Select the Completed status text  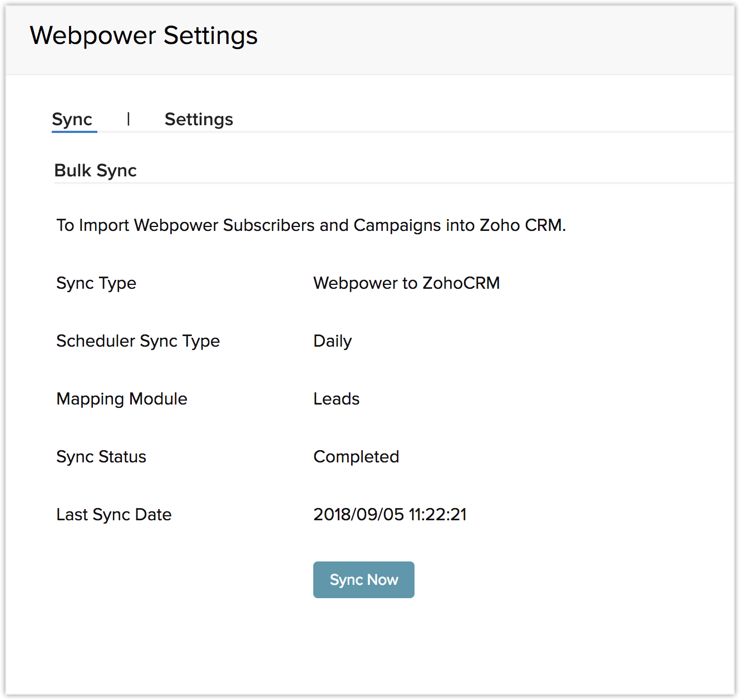356,457
